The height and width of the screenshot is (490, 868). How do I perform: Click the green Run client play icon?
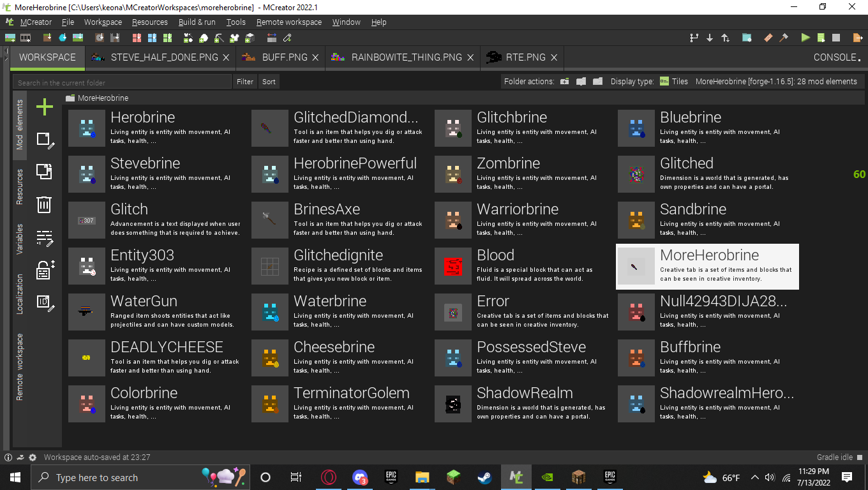tap(805, 38)
